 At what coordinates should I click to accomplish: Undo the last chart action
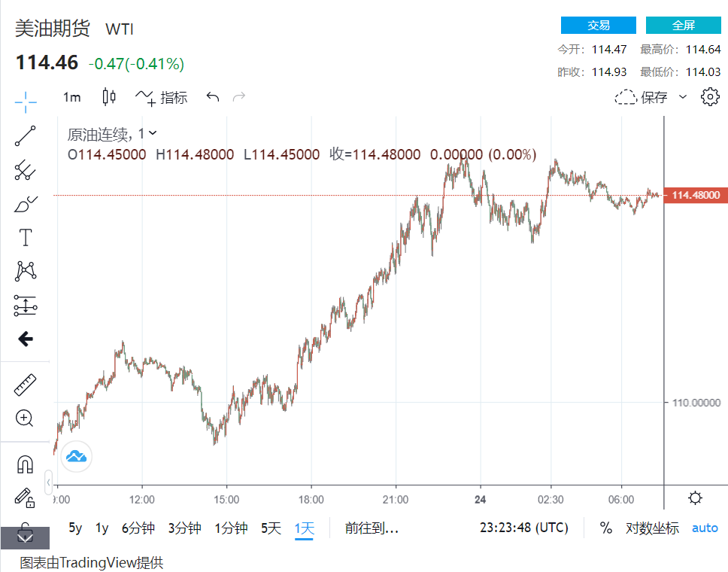coord(213,97)
